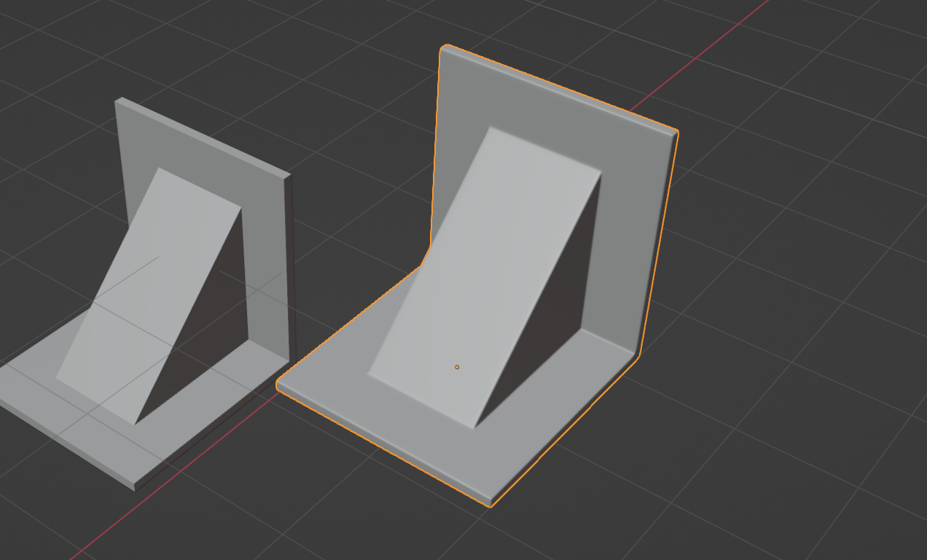Image resolution: width=927 pixels, height=560 pixels.
Task: Click the orange origin dot of selected object
Action: click(457, 367)
